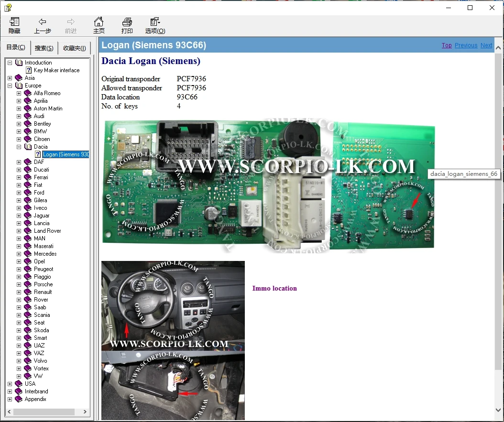
Task: Open the Options (选项) toolbar menu
Action: (155, 22)
